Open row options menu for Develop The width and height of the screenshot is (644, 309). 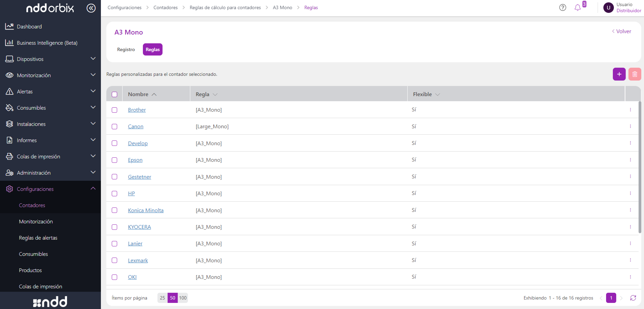(630, 143)
